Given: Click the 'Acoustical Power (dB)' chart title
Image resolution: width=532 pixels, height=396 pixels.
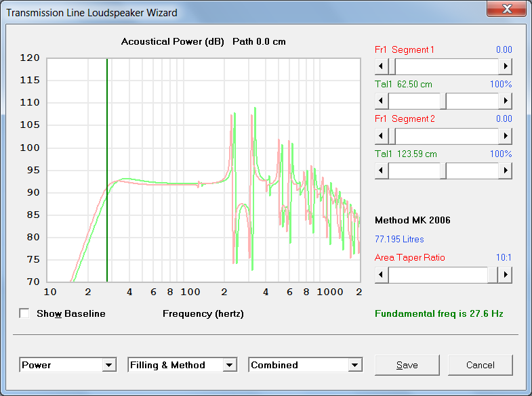Looking at the screenshot, I should click(x=173, y=42).
